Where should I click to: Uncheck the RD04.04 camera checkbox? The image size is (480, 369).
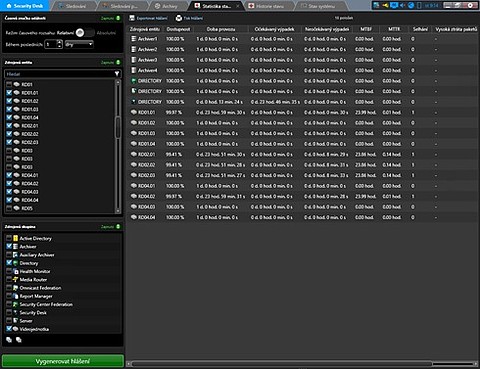9,200
